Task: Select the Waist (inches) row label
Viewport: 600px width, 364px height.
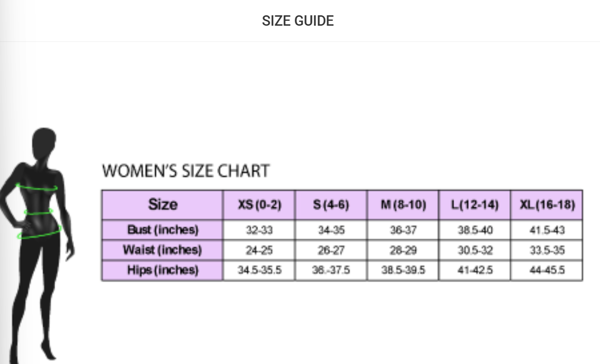Action: pyautogui.click(x=162, y=251)
